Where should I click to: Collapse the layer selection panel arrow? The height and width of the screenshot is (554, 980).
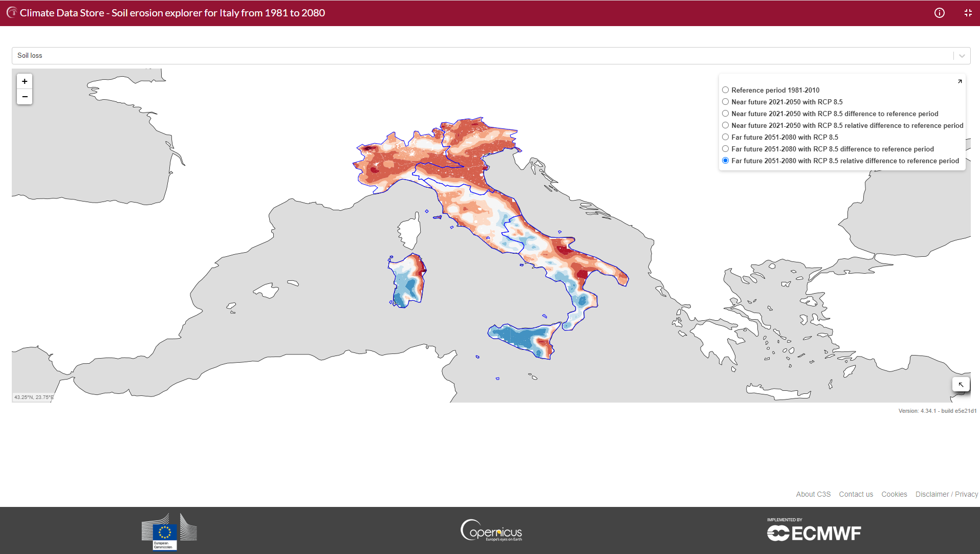coord(960,81)
